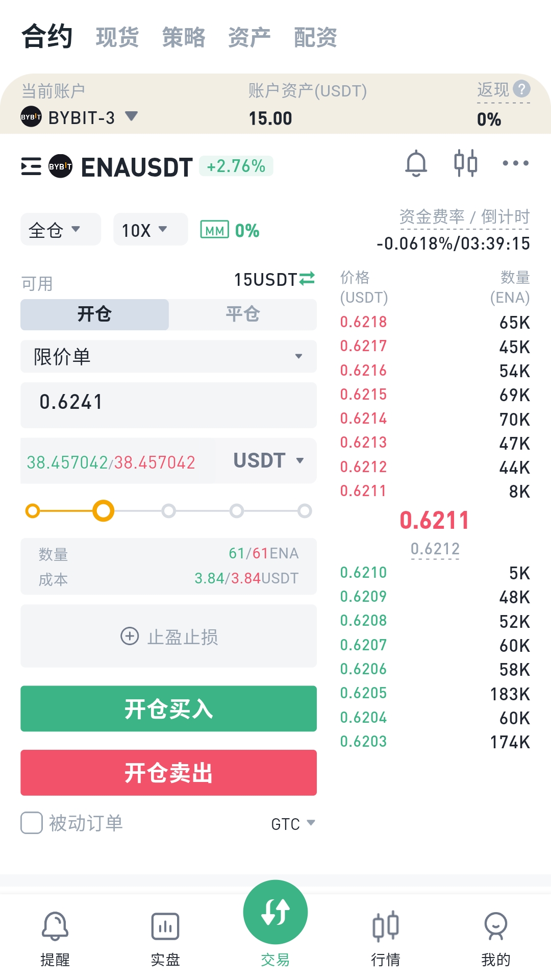Enable the 被动订单 checkbox
This screenshot has width=551, height=980.
point(32,823)
